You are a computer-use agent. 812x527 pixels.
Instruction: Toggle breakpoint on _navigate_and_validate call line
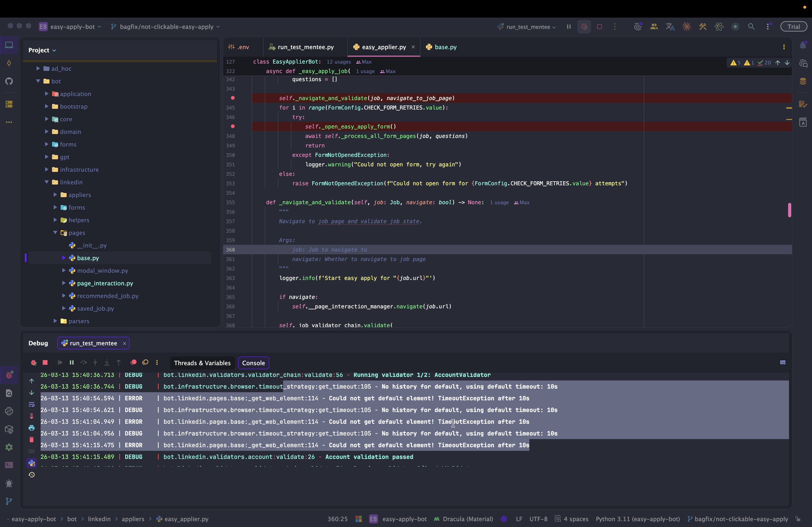pos(233,98)
